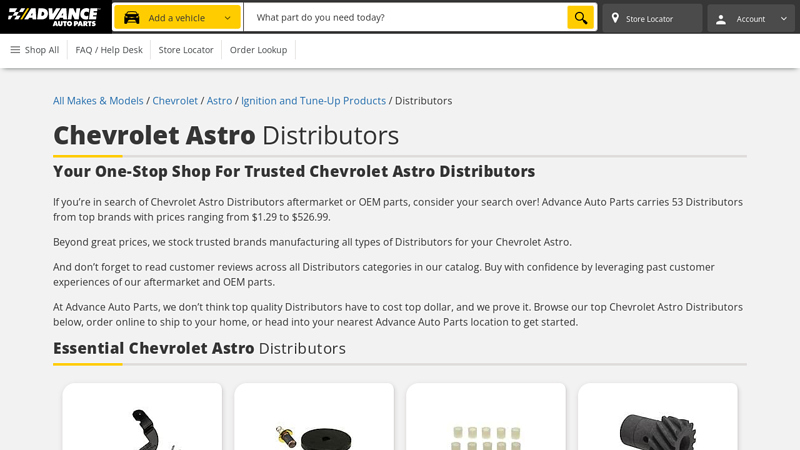Click the 'Your One-Stop Shop For Trusted' subheading
The width and height of the screenshot is (800, 450).
click(x=294, y=171)
